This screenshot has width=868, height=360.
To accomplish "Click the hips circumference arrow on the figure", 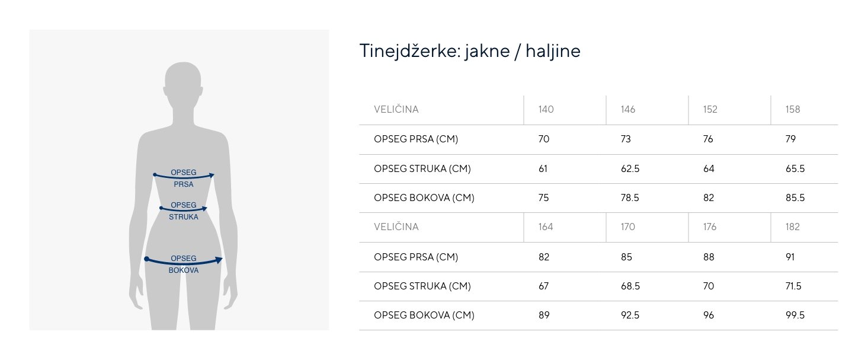I will 184,262.
